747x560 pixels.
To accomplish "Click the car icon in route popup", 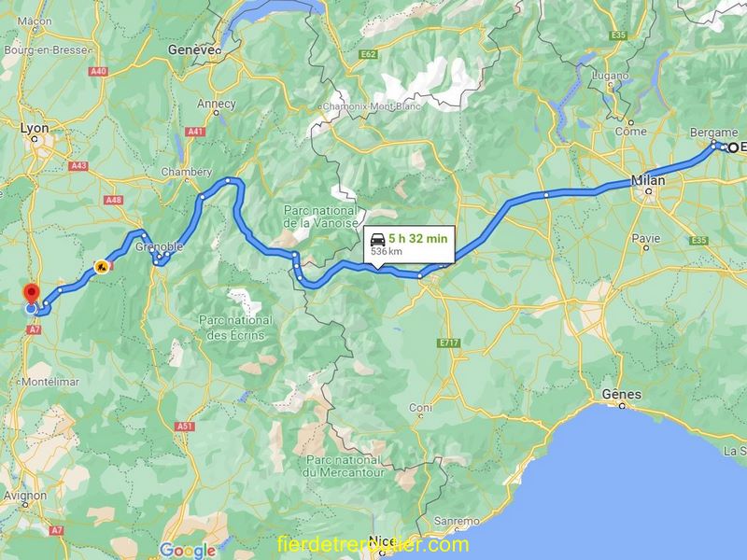I will [378, 240].
